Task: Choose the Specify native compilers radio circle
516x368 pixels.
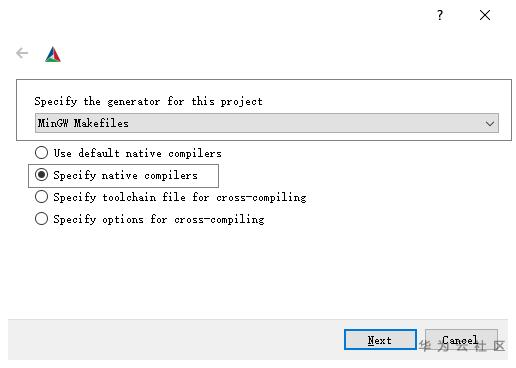Action: [x=41, y=175]
